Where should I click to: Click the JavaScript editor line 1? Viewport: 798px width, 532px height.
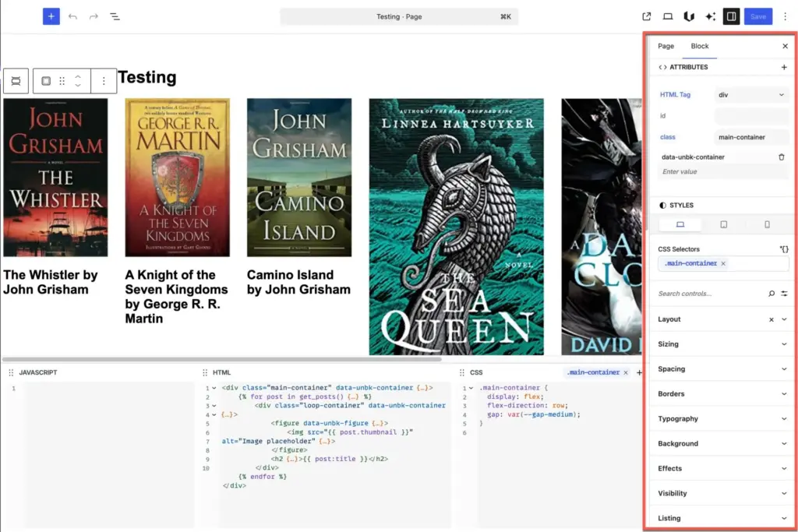pos(109,389)
